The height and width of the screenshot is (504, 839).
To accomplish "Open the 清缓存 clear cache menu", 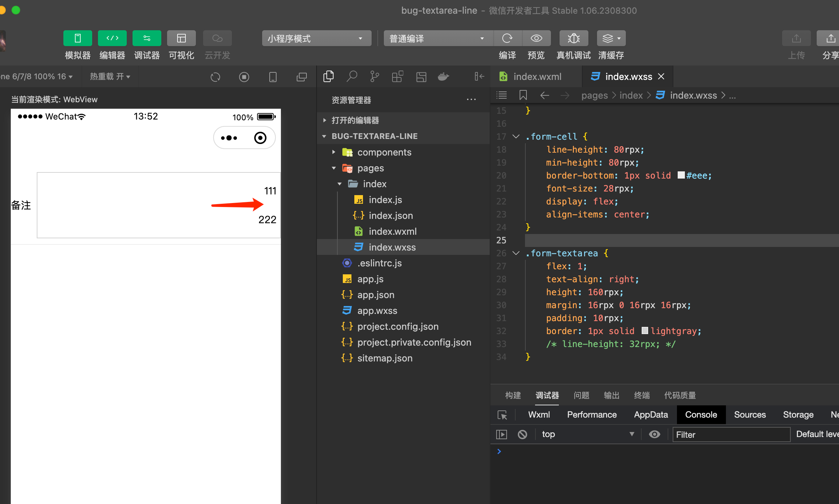I will pos(611,38).
